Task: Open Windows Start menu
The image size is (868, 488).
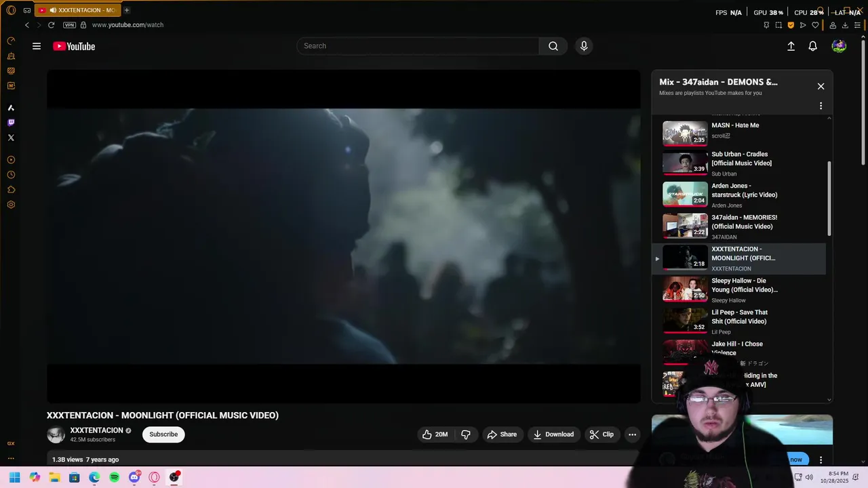Action: pos(15,477)
